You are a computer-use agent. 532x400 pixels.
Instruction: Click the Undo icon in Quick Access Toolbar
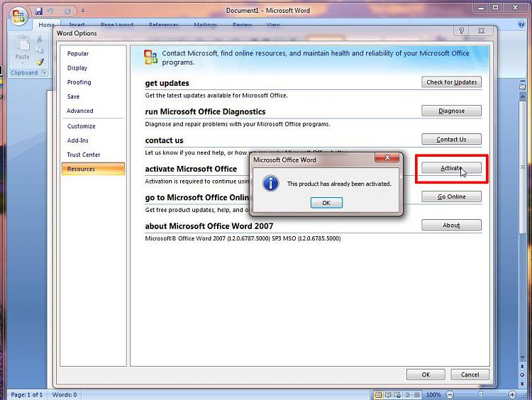pos(50,11)
